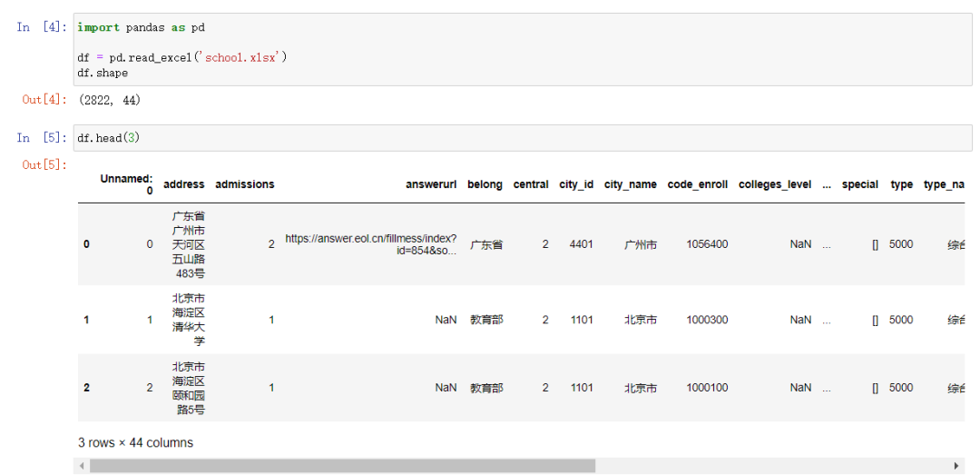
Task: Click left arrow of horizontal scrollbar
Action: coord(82,466)
